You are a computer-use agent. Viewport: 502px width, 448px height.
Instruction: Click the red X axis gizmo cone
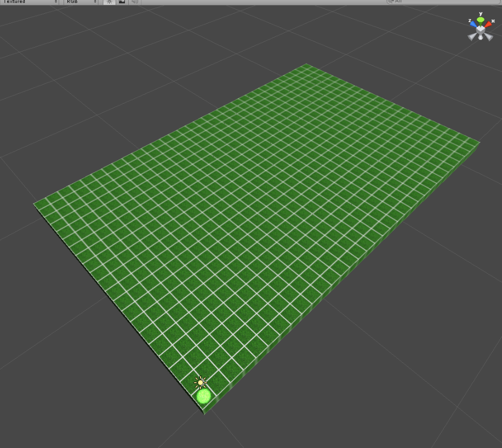[x=488, y=24]
